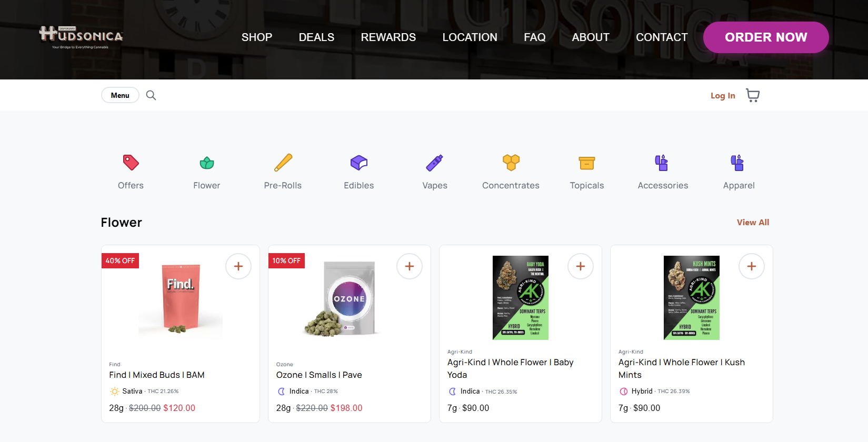Viewport: 868px width, 442px height.
Task: Click Agri-Kind brand label on Kush Mints
Action: point(631,352)
